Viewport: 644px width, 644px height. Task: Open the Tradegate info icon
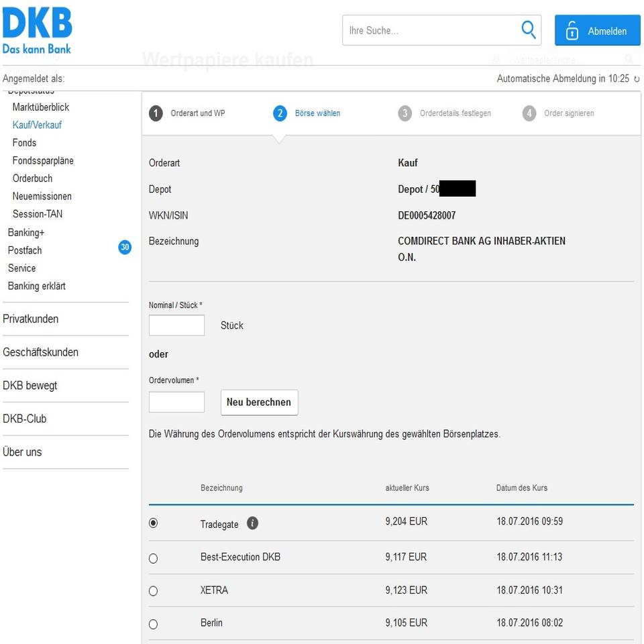253,523
